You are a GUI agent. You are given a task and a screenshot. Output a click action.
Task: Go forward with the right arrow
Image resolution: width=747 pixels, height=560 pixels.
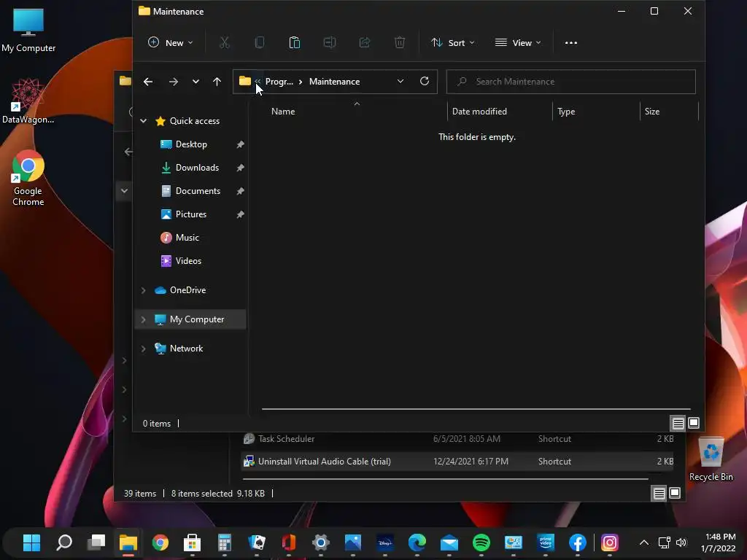[x=174, y=82]
